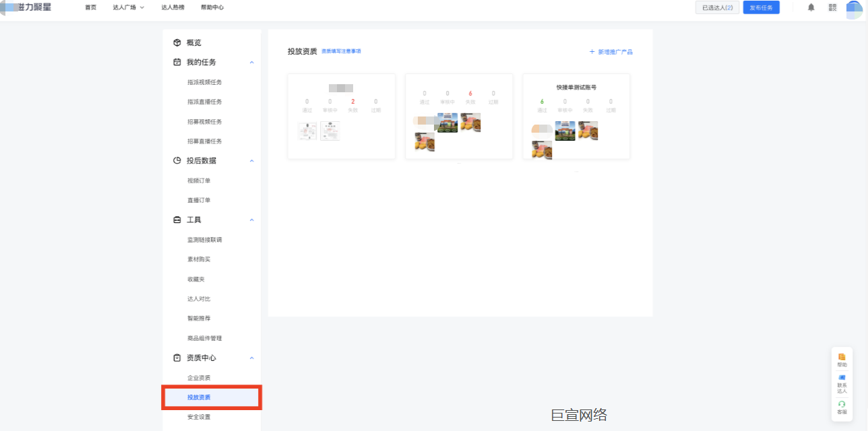868x431 pixels.
Task: Select 首页 in the top menu
Action: tap(90, 7)
